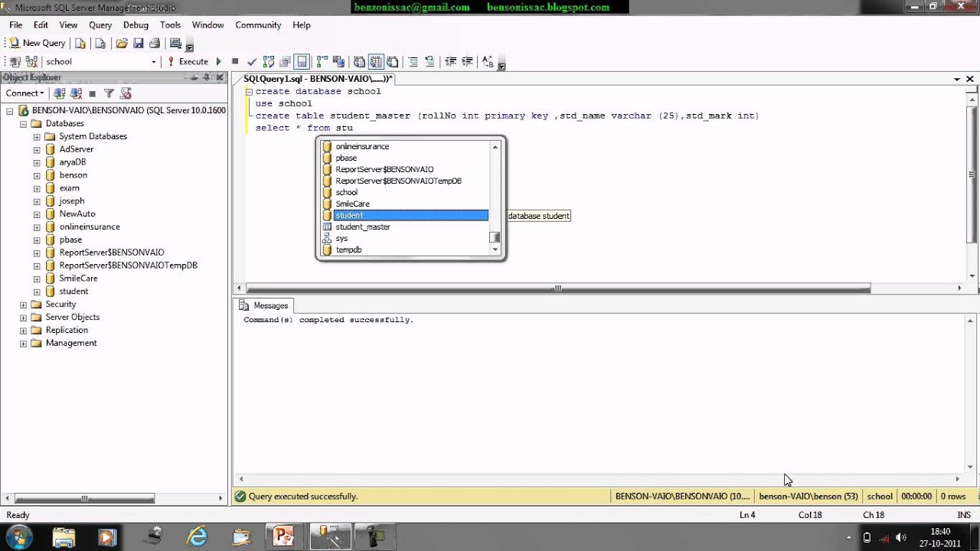Screen dimensions: 980x551
Task: Click the query editor horizontal scrollbar
Action: tap(558, 289)
